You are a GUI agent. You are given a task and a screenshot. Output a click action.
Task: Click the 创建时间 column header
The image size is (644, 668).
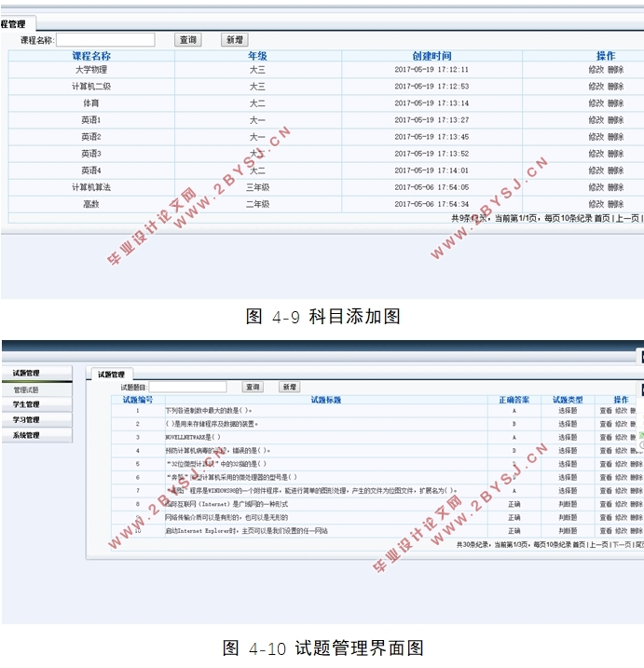[432, 56]
